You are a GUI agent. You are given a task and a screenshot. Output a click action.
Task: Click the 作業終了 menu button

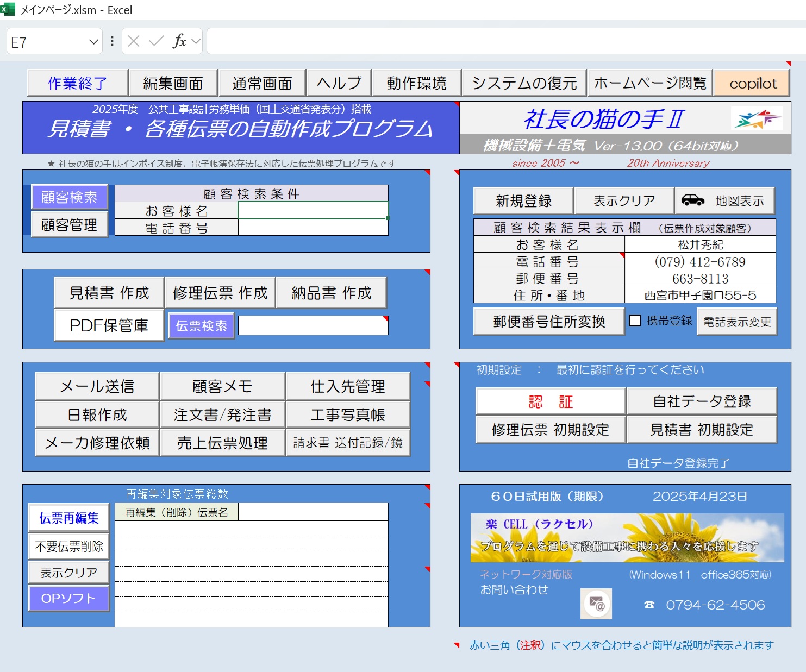78,83
